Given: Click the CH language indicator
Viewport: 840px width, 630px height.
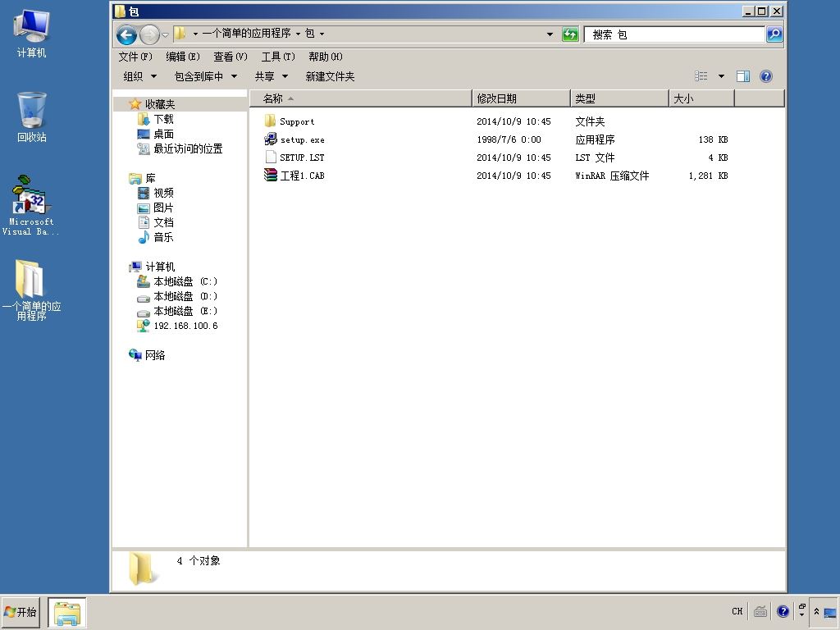Looking at the screenshot, I should [x=737, y=611].
